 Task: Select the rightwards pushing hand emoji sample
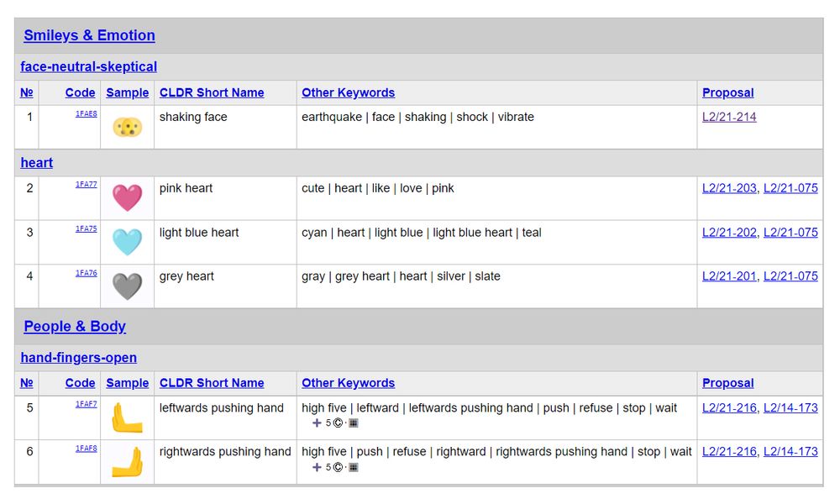[127, 462]
